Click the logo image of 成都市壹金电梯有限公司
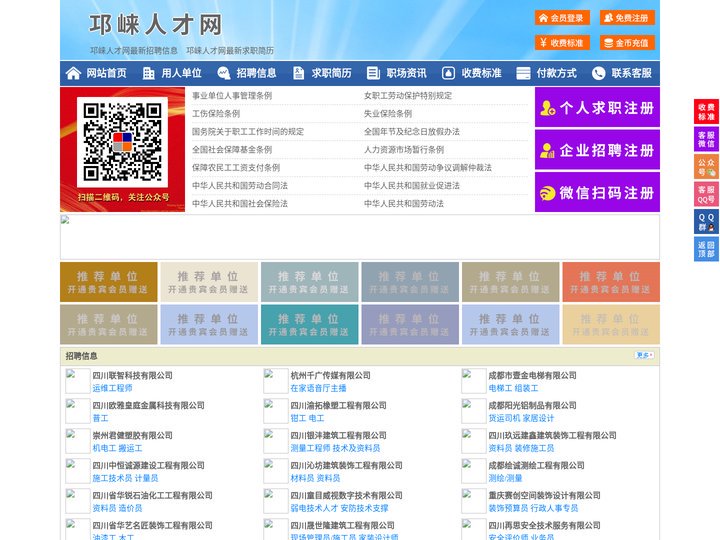 click(473, 381)
